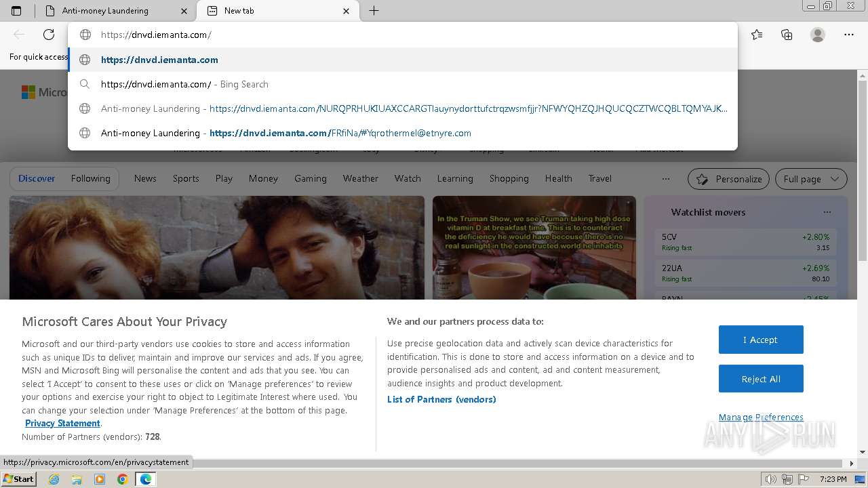Expand the Full page layout dropdown
Viewport: 868px width, 488px height.
click(811, 179)
